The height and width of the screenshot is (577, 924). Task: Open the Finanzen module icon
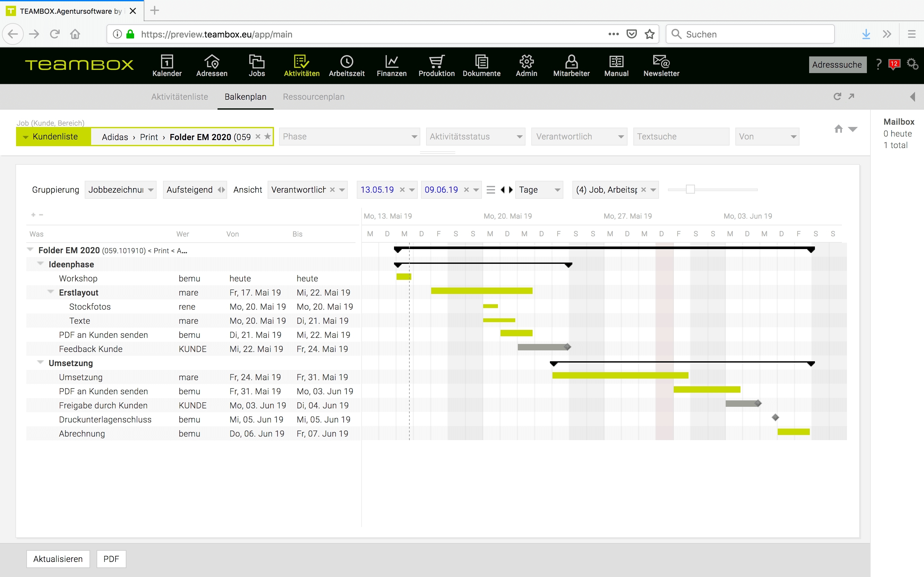click(391, 62)
